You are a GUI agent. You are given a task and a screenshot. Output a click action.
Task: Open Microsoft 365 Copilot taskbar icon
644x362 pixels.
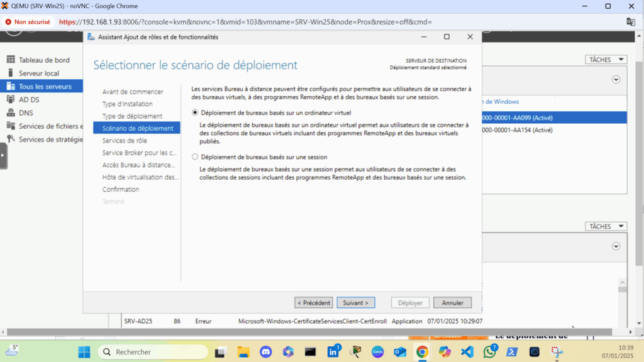coord(288,352)
